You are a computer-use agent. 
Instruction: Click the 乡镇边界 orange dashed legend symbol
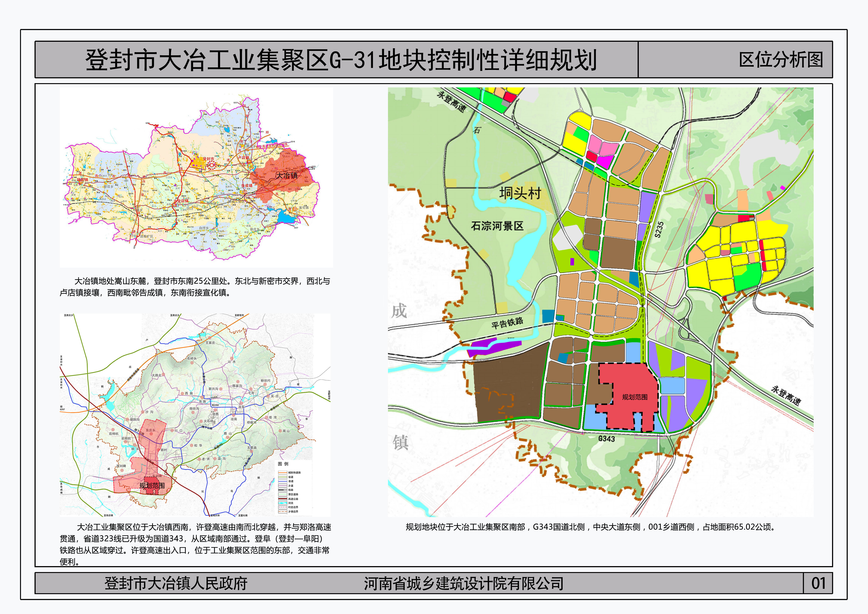283,512
